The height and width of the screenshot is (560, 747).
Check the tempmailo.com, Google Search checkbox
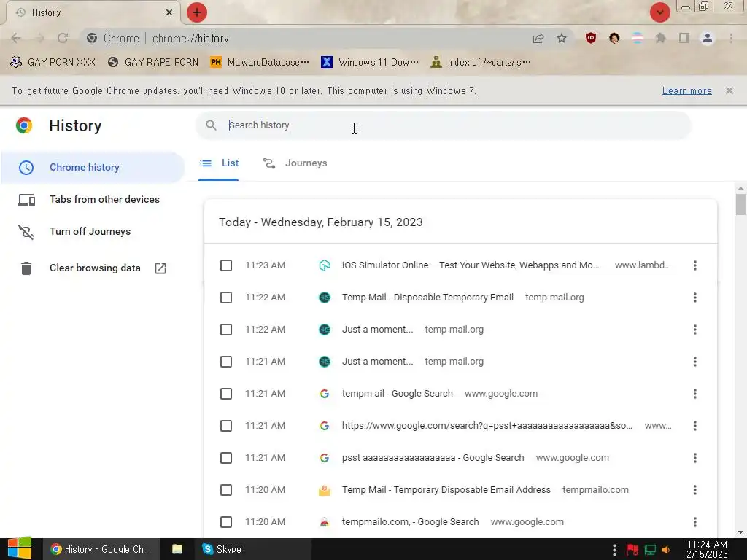coord(226,522)
